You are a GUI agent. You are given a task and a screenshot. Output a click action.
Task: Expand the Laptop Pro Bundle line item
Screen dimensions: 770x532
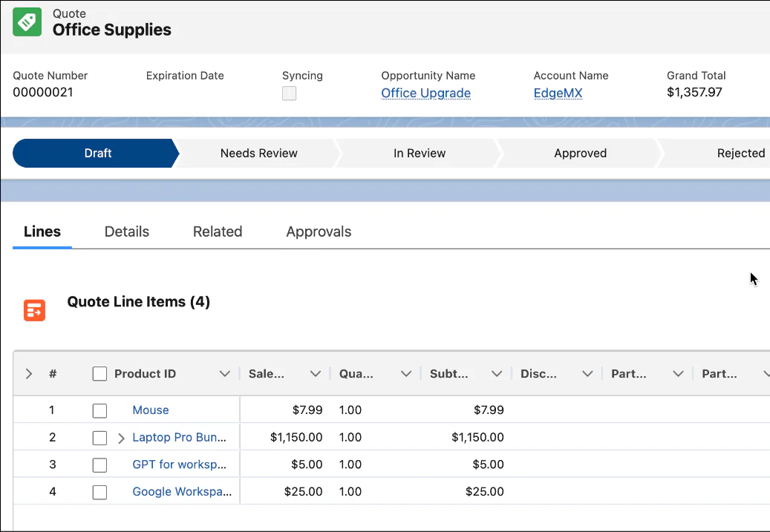click(121, 439)
